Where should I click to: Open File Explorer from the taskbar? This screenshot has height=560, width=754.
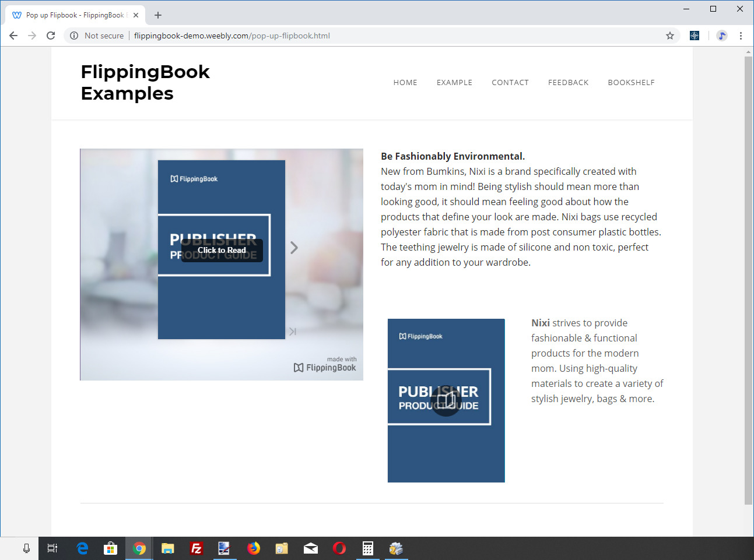click(x=168, y=548)
